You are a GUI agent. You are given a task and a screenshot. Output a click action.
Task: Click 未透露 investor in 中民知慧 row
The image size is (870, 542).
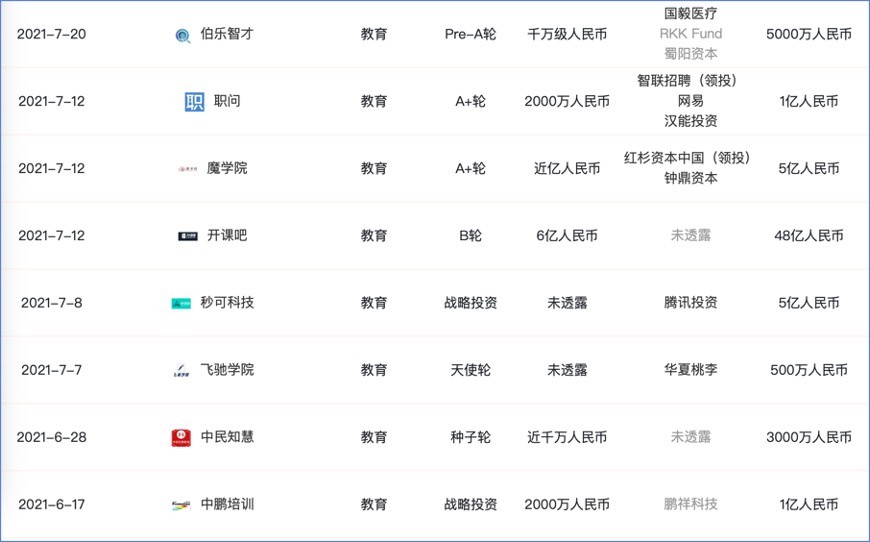click(x=691, y=437)
